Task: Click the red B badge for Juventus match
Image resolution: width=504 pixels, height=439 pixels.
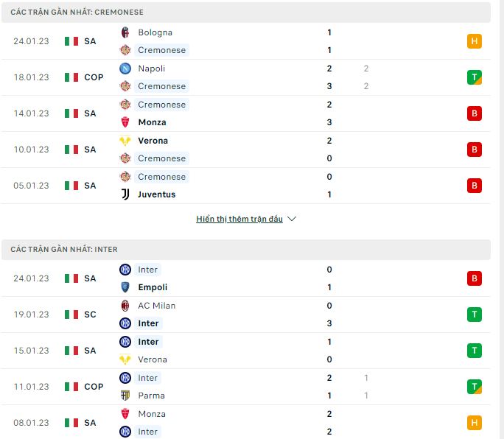Action: (x=474, y=186)
